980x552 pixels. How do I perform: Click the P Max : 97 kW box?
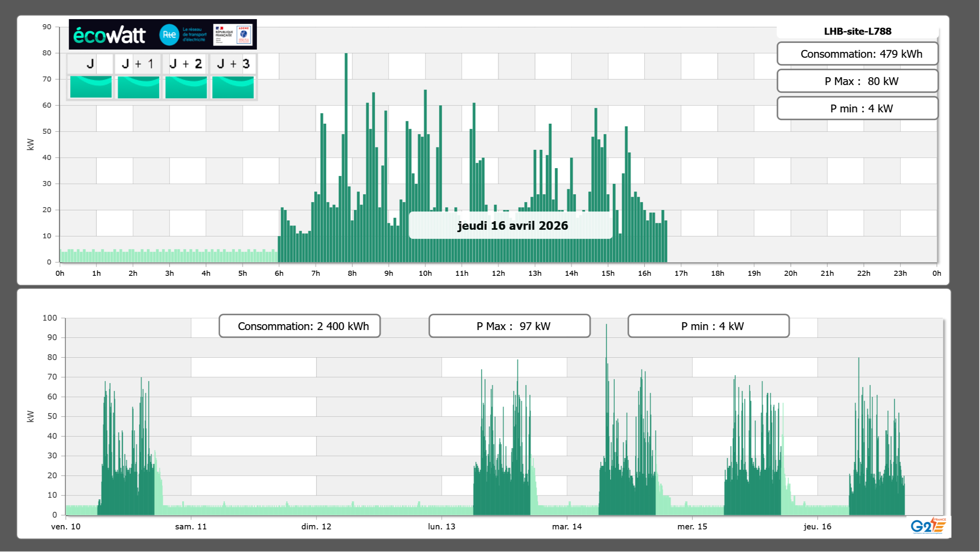pos(509,326)
